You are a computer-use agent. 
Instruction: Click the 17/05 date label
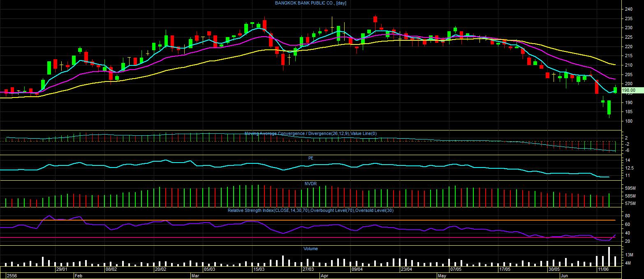(x=505, y=269)
